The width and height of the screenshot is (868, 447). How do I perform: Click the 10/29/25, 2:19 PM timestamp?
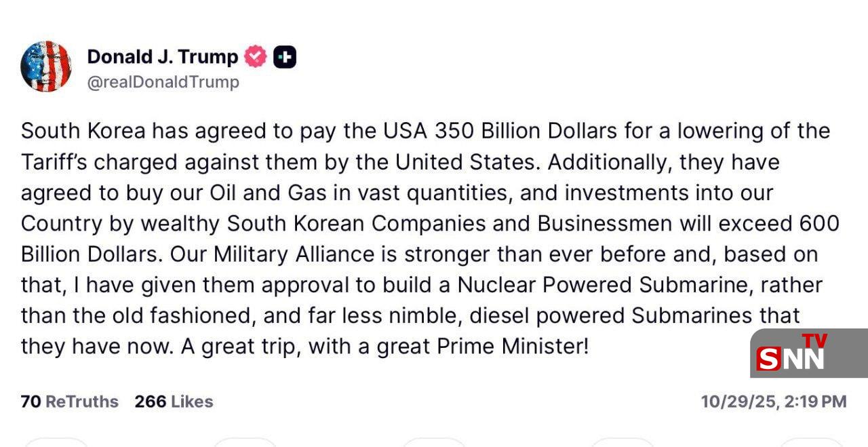pyautogui.click(x=773, y=402)
